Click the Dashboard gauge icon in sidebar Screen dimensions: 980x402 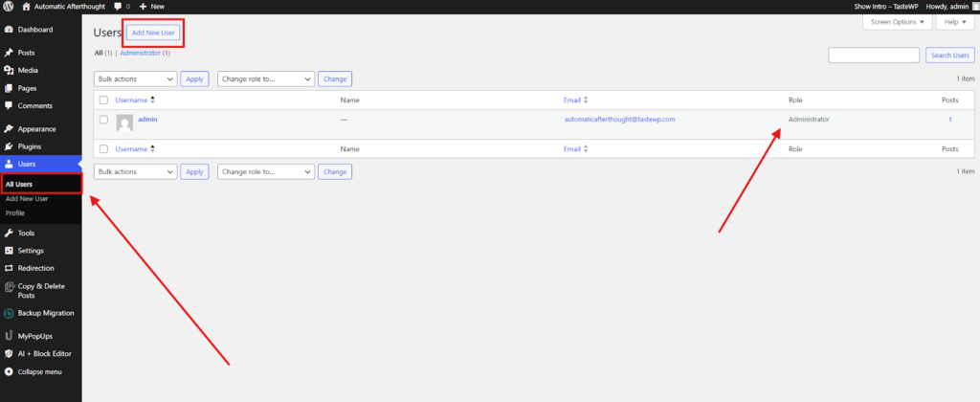pos(9,30)
